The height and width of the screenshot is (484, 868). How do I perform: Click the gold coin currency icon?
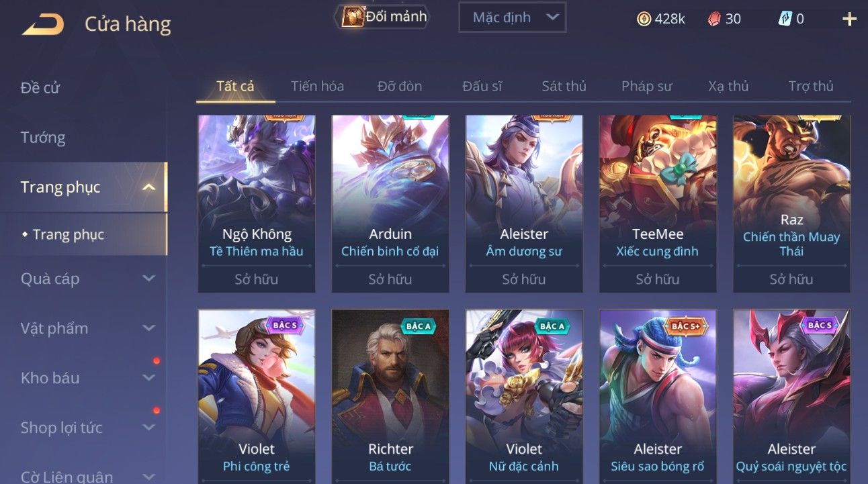point(644,19)
